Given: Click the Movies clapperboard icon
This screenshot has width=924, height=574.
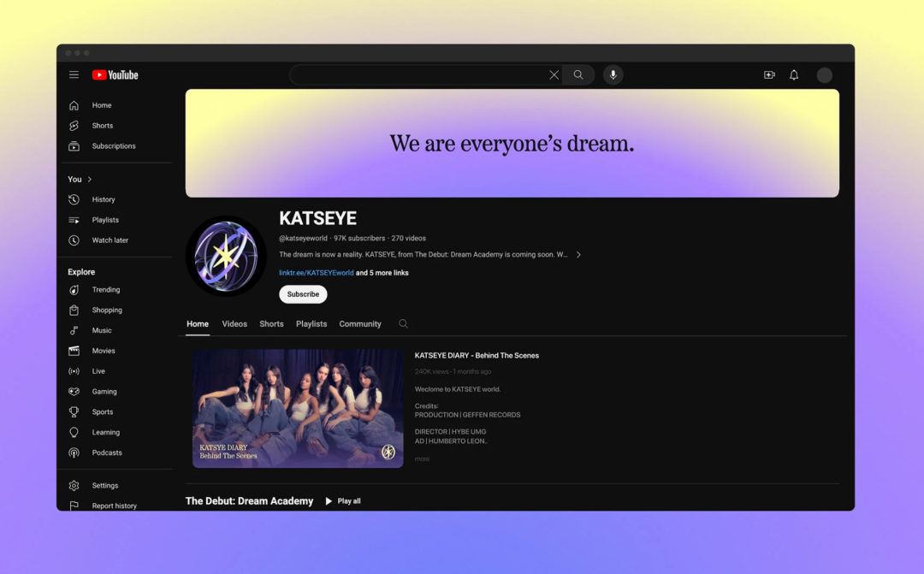Looking at the screenshot, I should (74, 351).
